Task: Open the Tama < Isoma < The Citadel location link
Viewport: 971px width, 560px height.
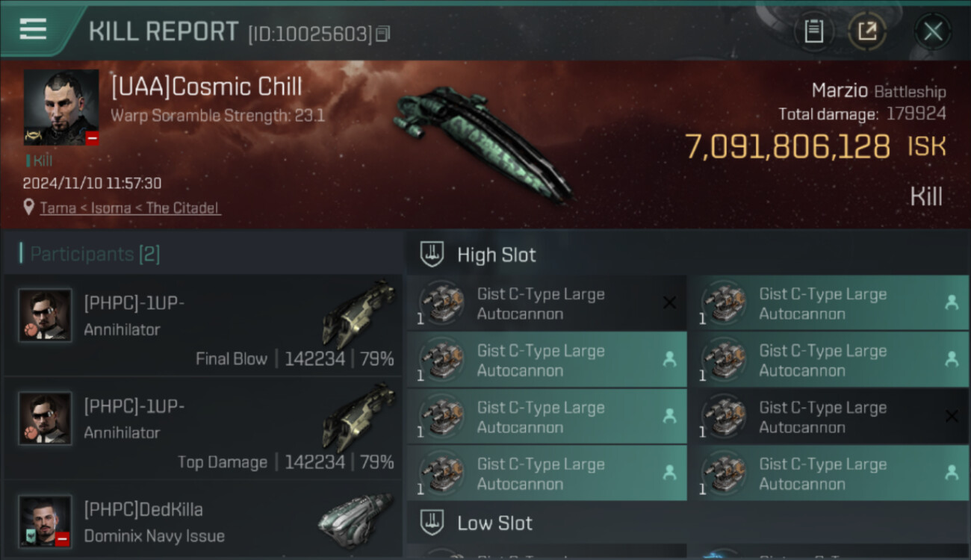Action: 130,208
